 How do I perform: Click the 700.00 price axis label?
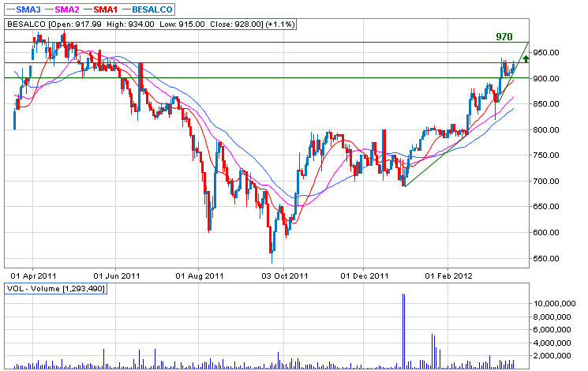[x=546, y=182]
